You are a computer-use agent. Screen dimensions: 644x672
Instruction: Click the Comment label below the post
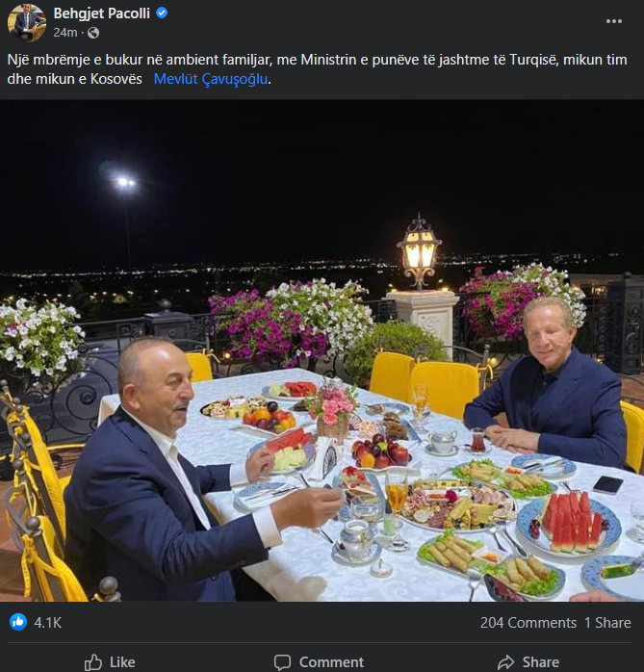[331, 662]
